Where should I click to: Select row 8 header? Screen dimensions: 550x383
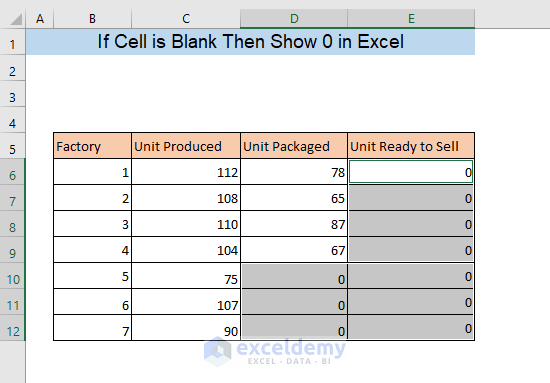pos(13,224)
